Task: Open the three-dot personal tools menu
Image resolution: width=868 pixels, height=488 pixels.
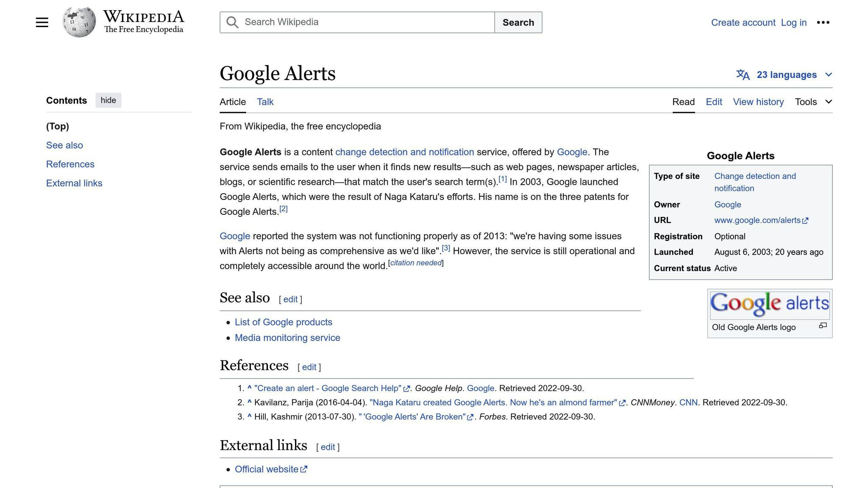Action: coord(823,22)
